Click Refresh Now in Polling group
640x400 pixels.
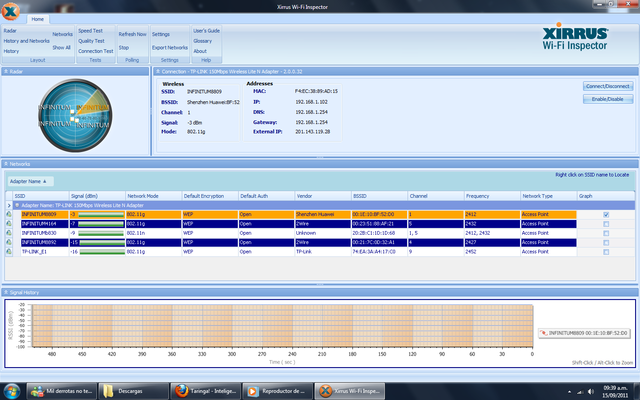pyautogui.click(x=132, y=34)
